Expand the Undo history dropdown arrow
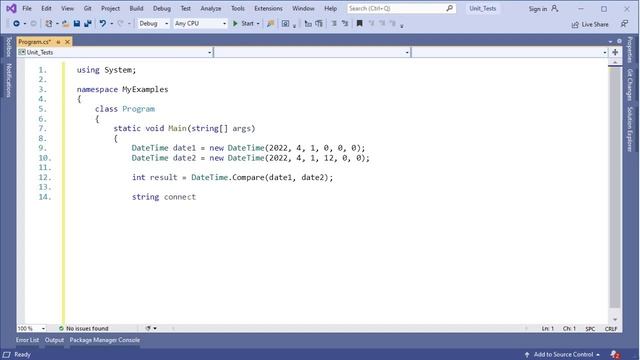 point(111,24)
